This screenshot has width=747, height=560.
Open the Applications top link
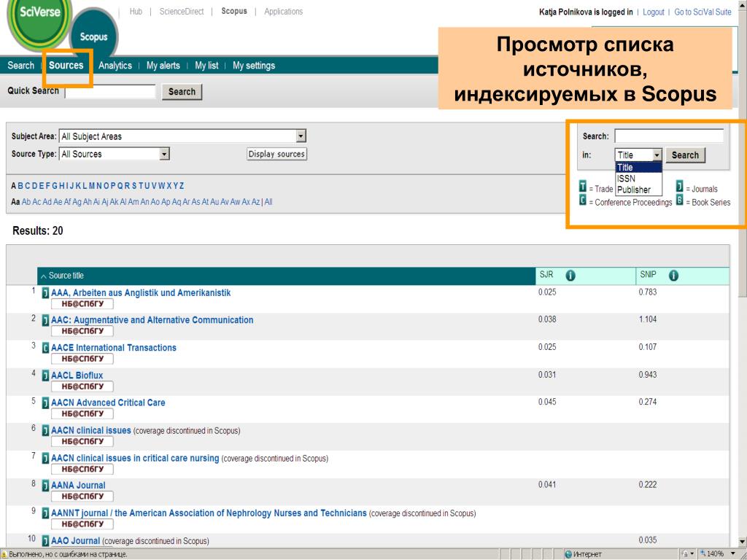284,12
